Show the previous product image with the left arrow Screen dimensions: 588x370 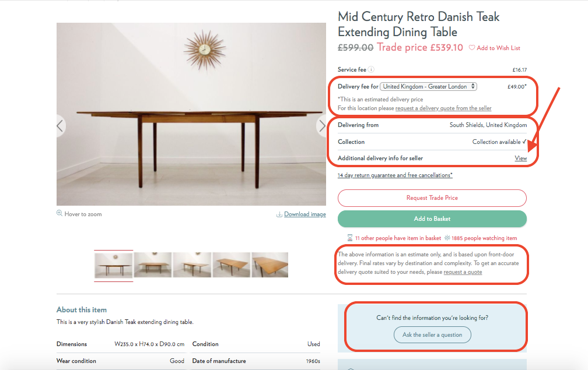point(60,126)
